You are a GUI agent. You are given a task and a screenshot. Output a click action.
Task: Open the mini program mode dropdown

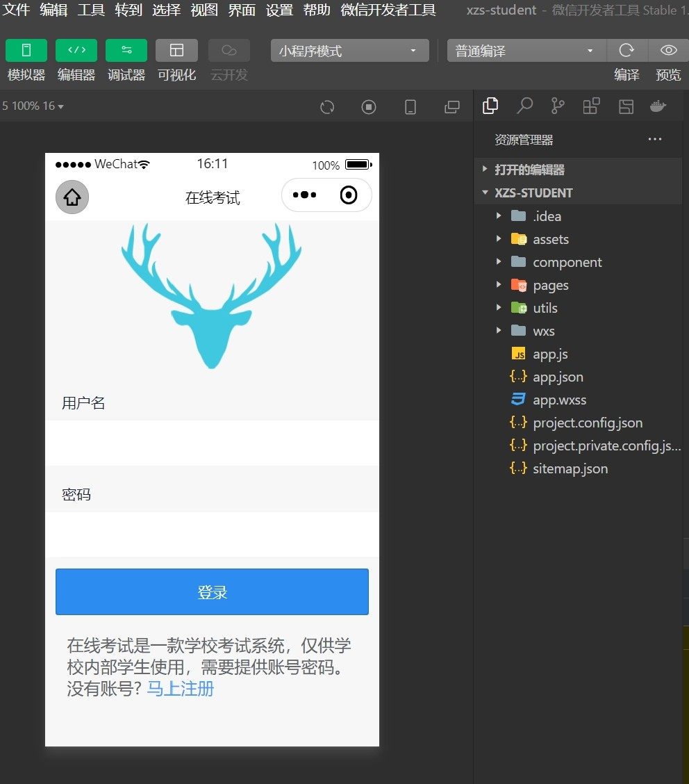point(349,51)
